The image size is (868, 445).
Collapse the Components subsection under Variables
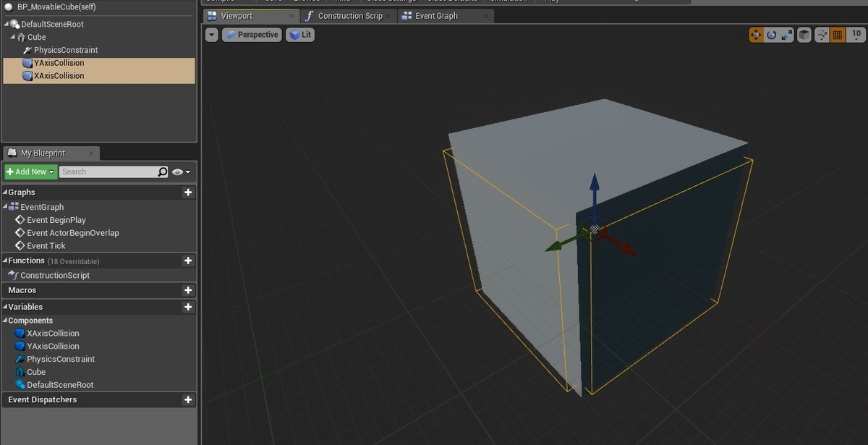[5, 321]
